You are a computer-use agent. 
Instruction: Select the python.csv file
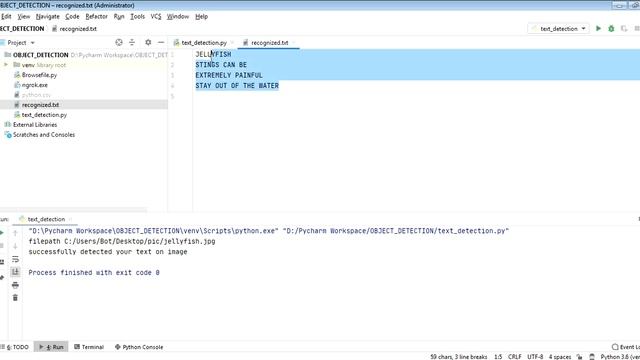pyautogui.click(x=36, y=95)
